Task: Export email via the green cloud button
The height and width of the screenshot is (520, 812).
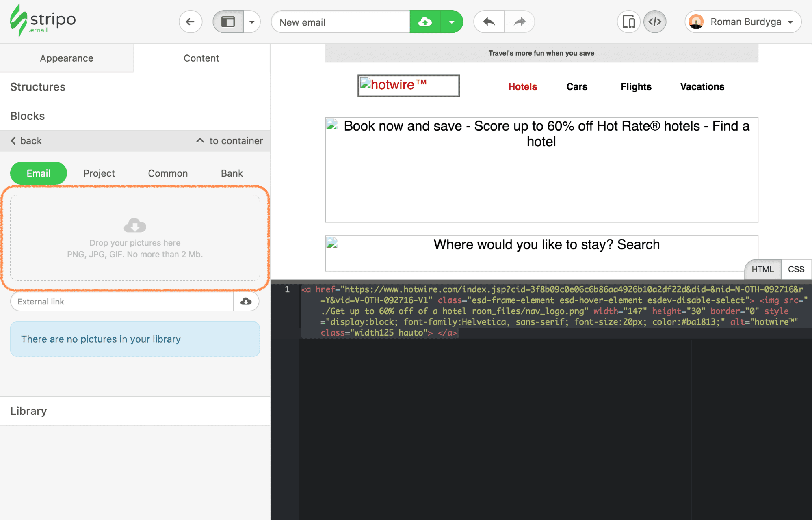Action: 424,22
